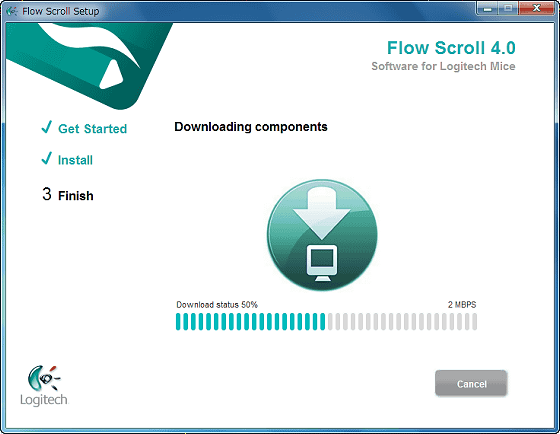Click the Logitech logo at bottom left

[x=44, y=386]
